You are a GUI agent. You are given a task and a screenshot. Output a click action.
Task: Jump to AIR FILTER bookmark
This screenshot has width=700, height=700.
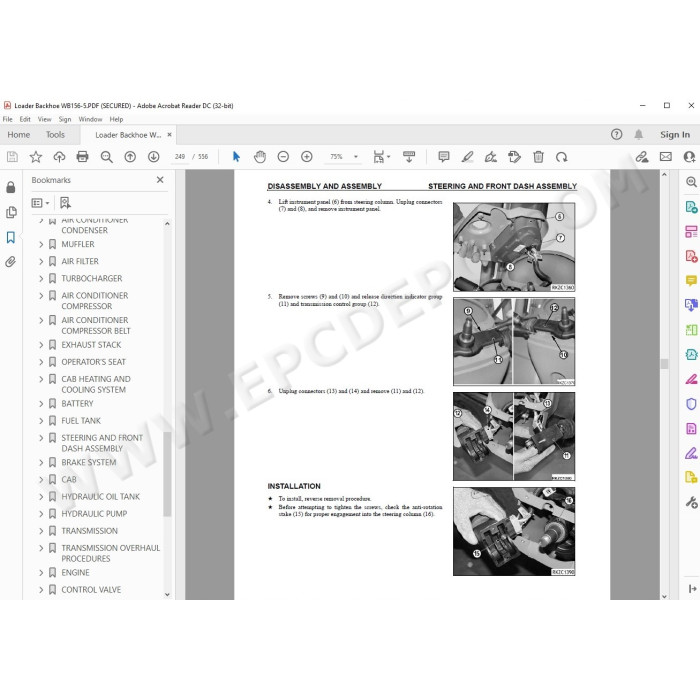(x=80, y=262)
